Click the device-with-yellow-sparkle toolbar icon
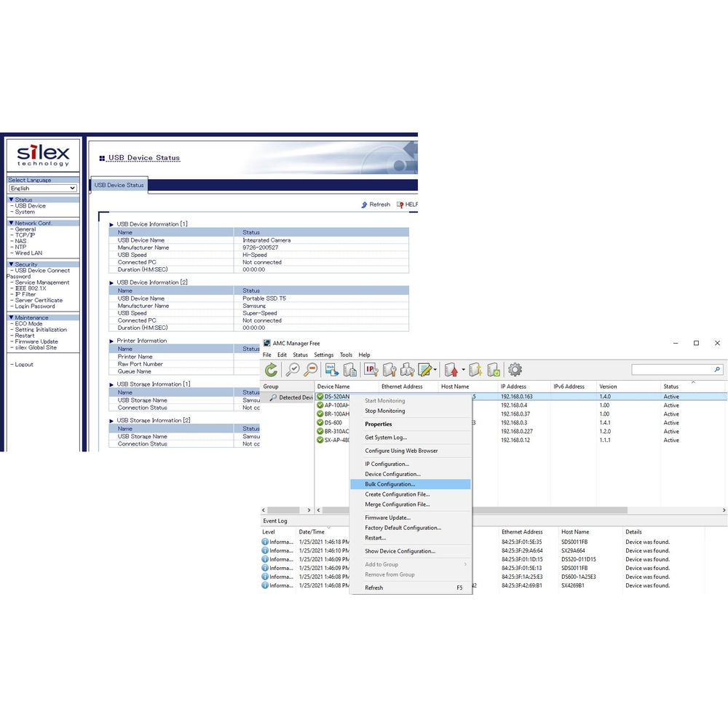This screenshot has height=728, width=728. [x=475, y=370]
